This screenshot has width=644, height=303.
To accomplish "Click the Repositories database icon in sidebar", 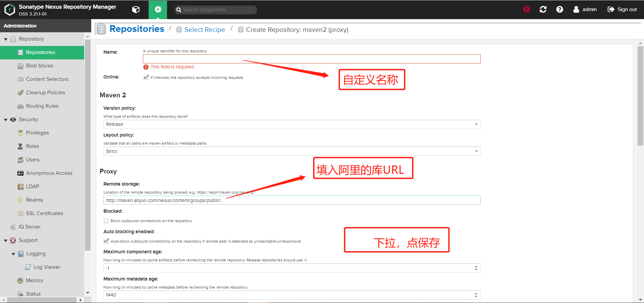I will [20, 52].
